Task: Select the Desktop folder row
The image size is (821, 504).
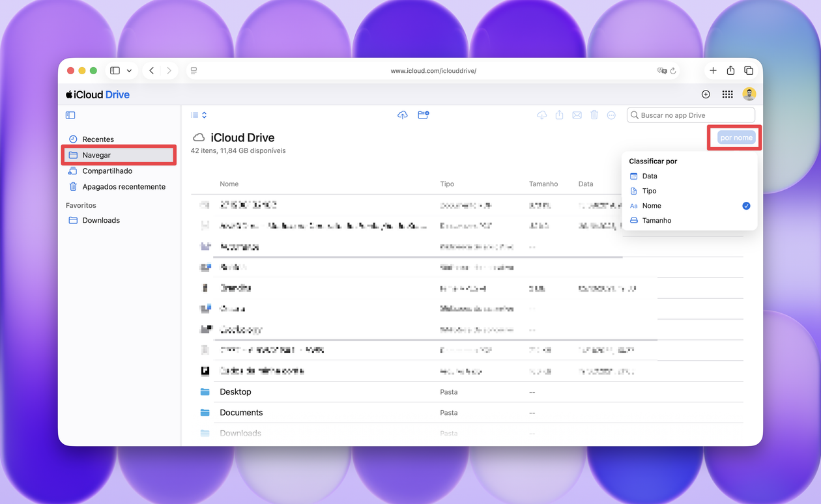Action: 467,392
